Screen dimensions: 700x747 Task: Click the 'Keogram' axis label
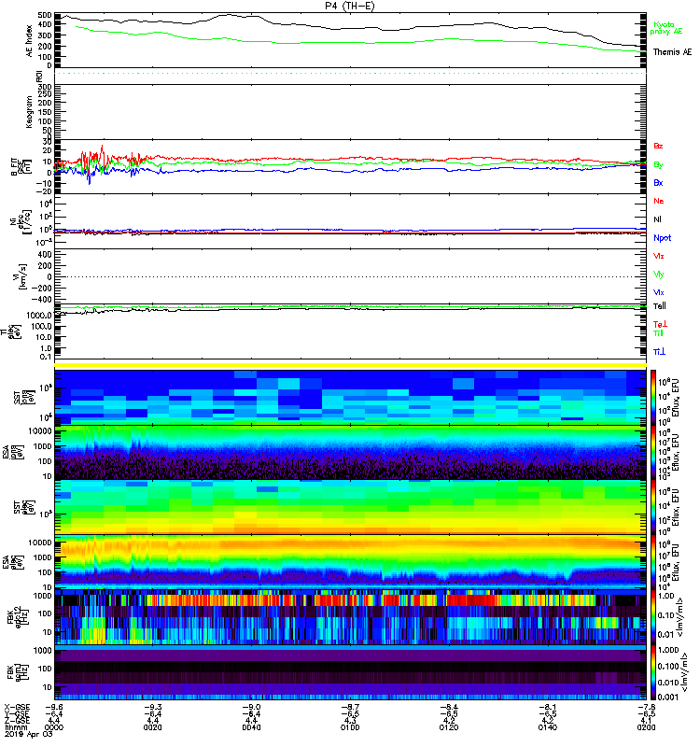29,112
